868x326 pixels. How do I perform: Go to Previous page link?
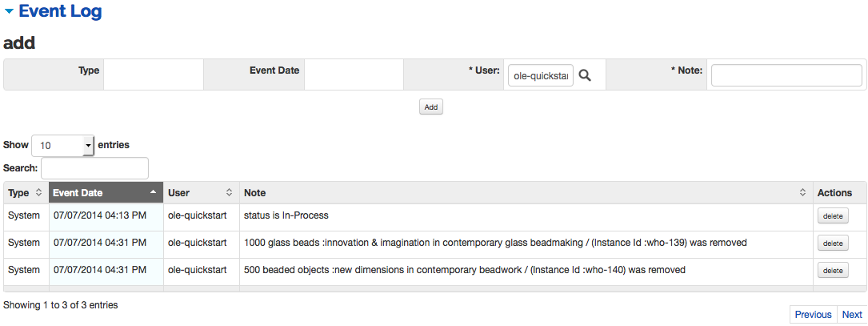pyautogui.click(x=813, y=314)
